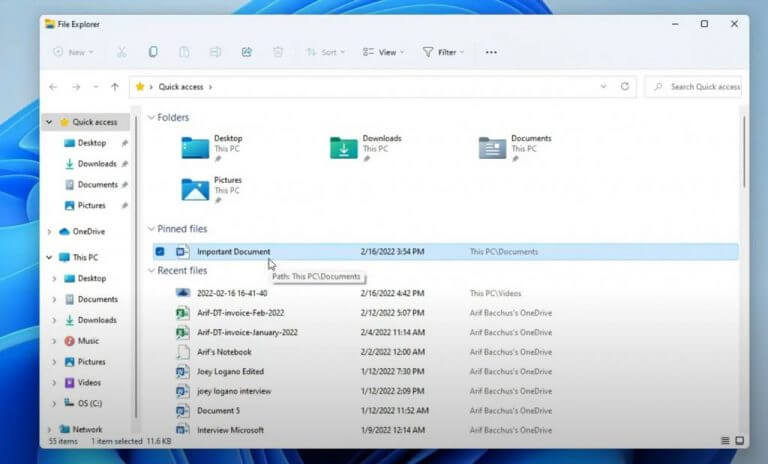Click the Rename icon in toolbar
The width and height of the screenshot is (768, 464).
coord(215,52)
